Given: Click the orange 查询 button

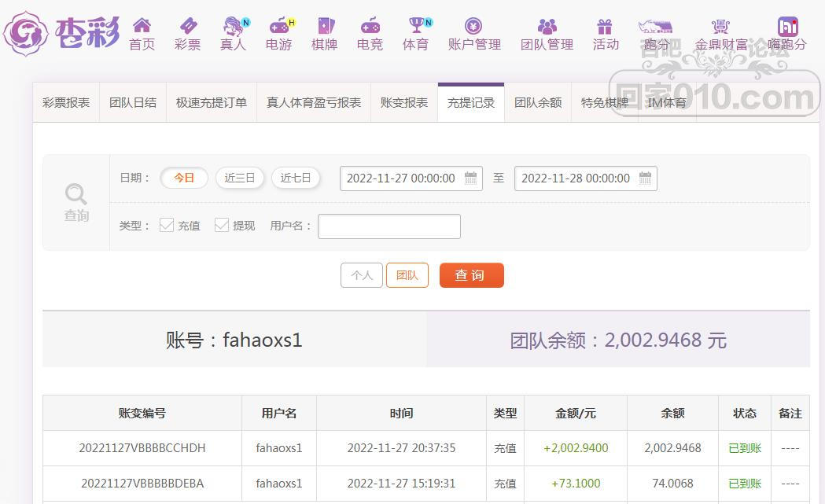Looking at the screenshot, I should coord(471,275).
